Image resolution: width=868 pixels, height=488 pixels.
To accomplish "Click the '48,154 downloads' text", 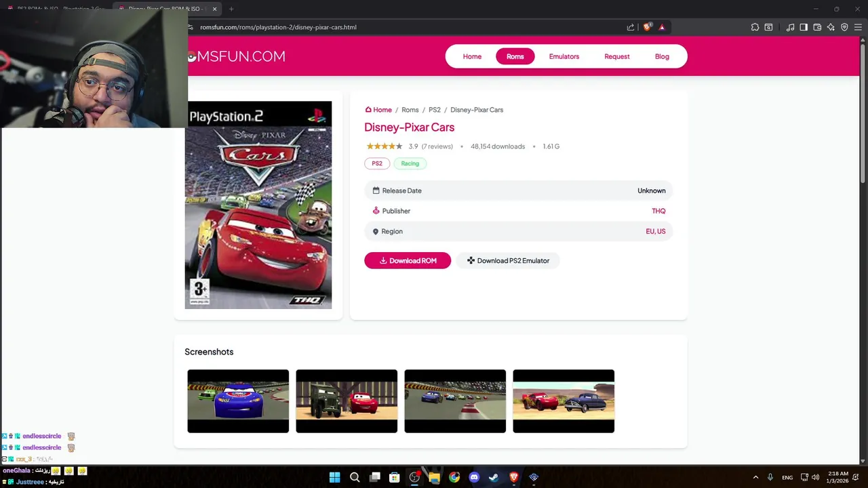I will pyautogui.click(x=498, y=146).
